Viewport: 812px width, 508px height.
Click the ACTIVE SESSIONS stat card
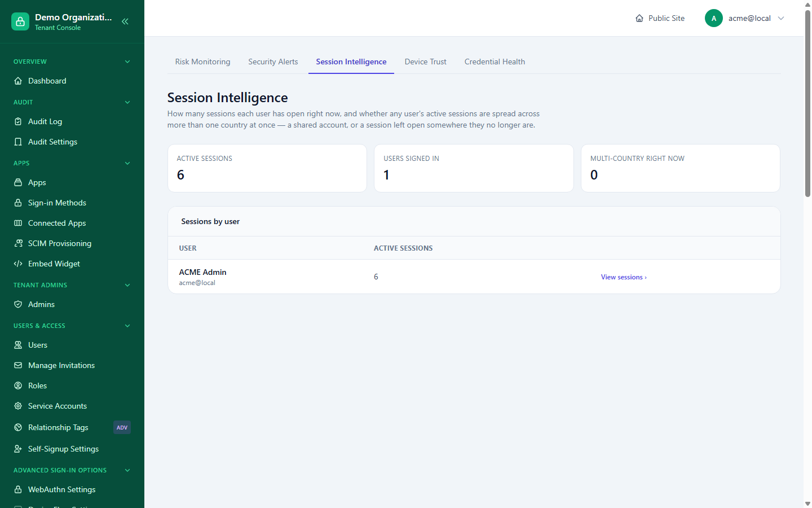pos(267,168)
